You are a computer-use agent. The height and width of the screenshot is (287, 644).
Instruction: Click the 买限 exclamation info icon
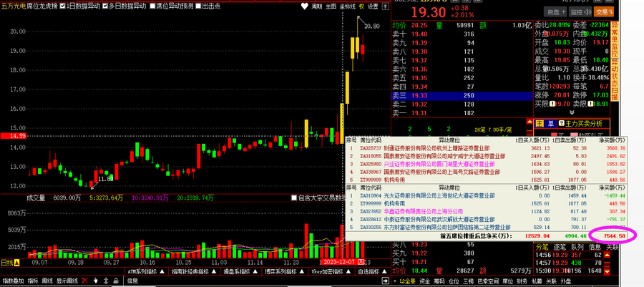[x=551, y=104]
